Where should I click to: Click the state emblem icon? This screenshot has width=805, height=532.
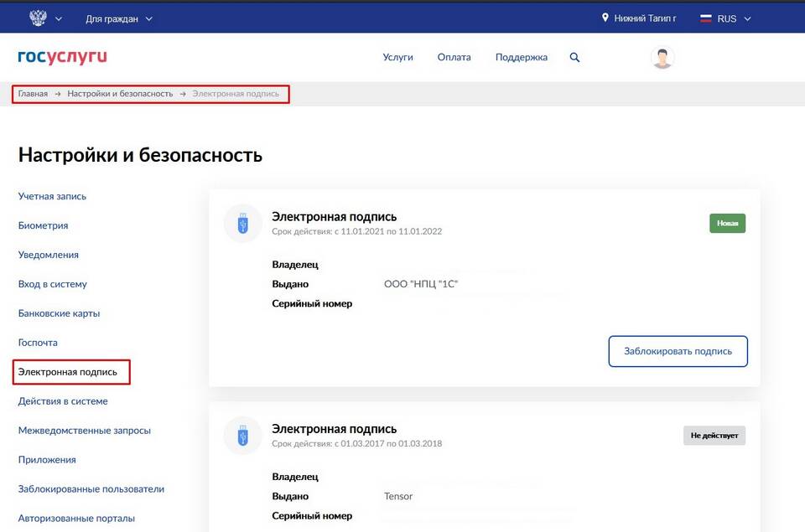pos(38,18)
